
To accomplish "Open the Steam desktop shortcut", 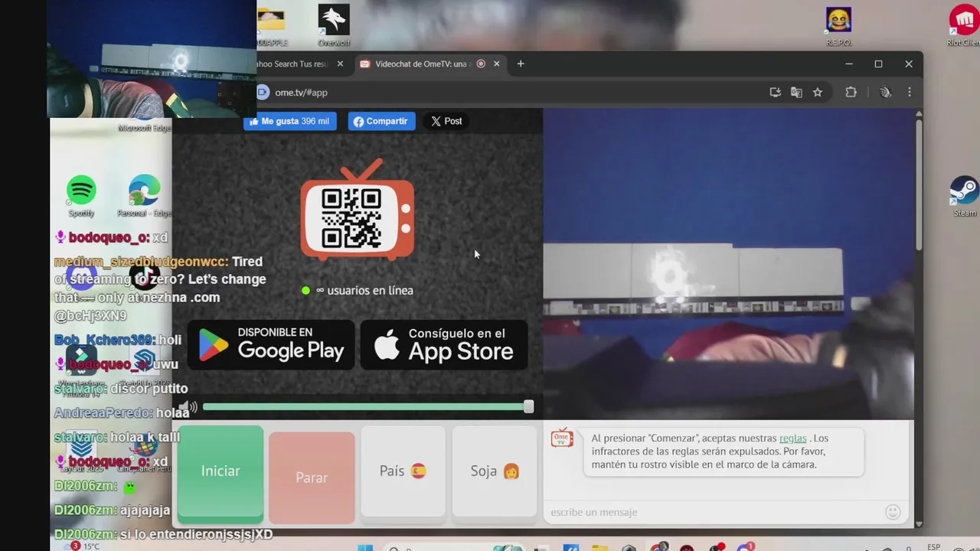I will coord(964,197).
